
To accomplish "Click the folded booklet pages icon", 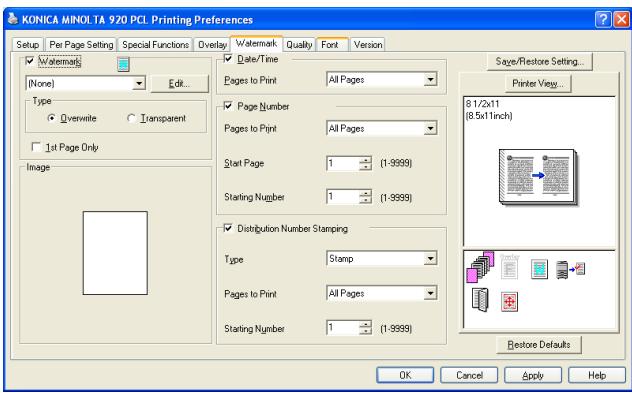I will pos(480,299).
